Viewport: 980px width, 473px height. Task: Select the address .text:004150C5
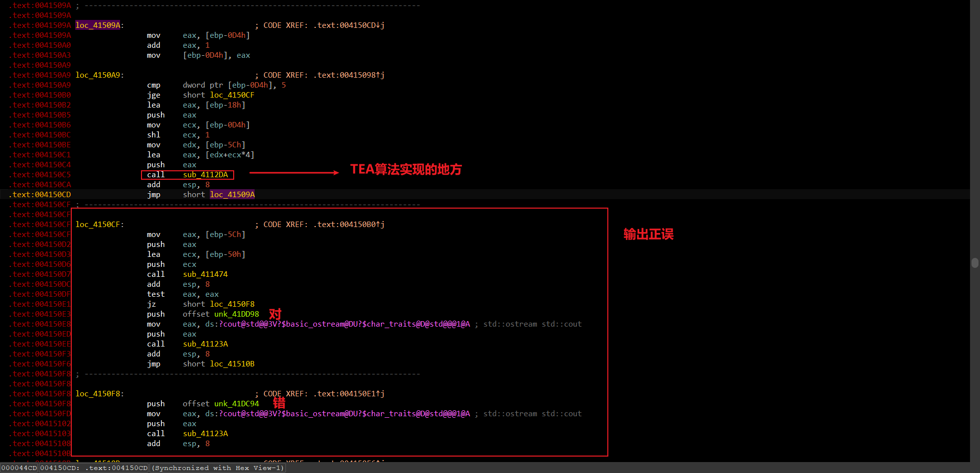40,175
